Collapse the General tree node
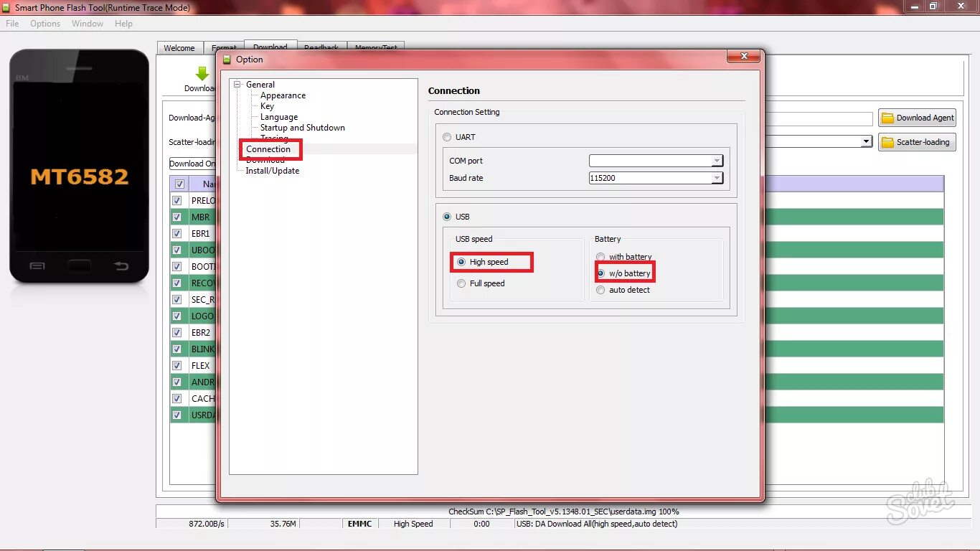Screen dimensions: 980x551 (x=237, y=85)
